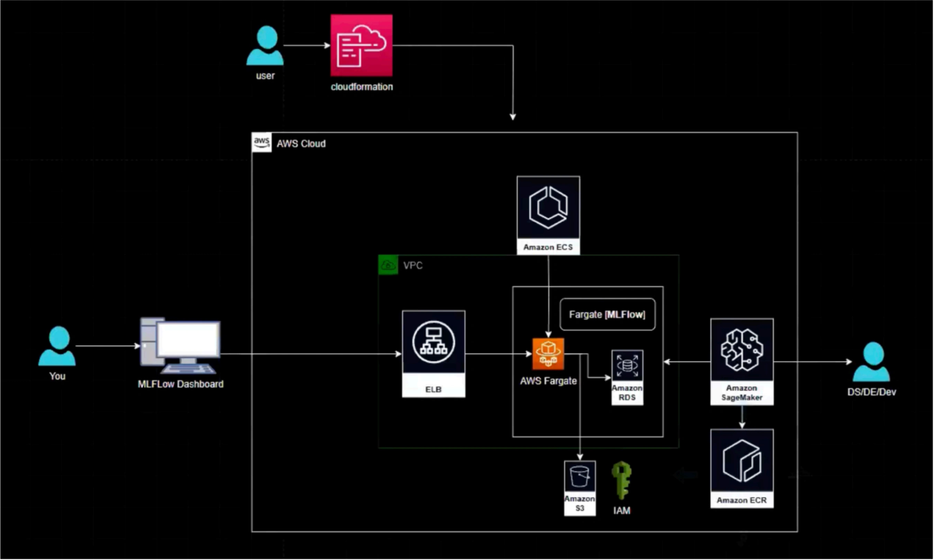
Task: Click the 'Amazon ECS' caption
Action: [548, 247]
